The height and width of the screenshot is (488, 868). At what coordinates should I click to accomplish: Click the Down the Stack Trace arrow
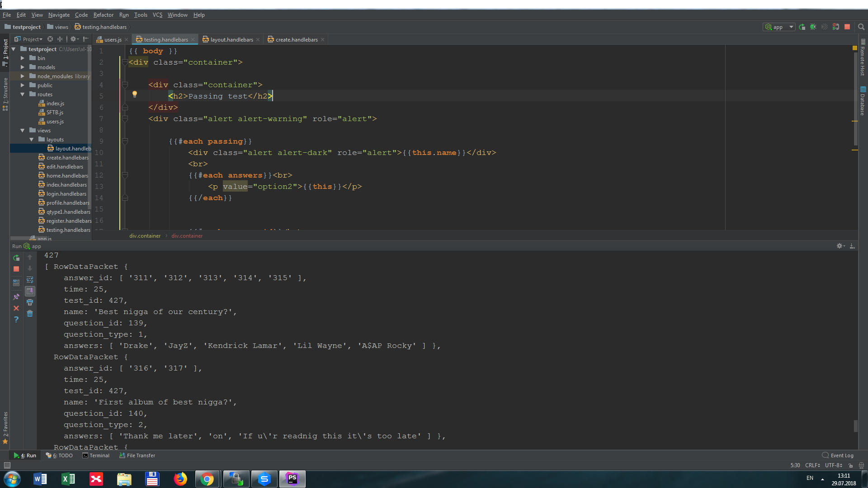point(30,268)
